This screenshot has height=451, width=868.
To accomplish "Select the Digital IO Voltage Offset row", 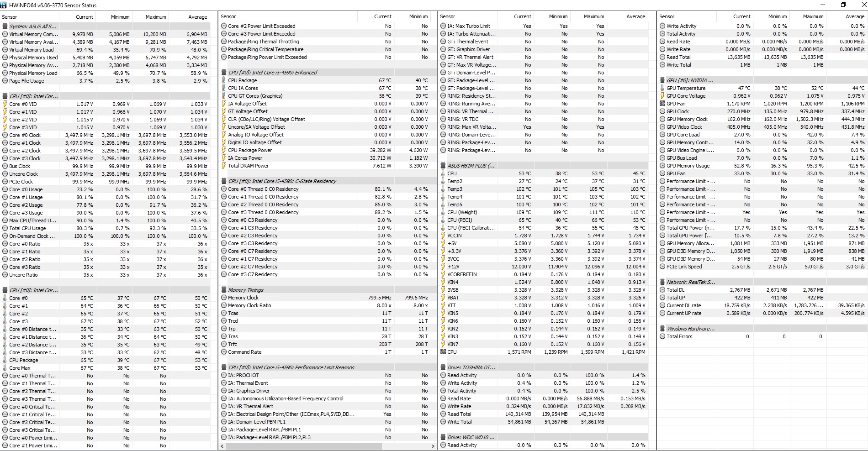I will click(x=327, y=142).
